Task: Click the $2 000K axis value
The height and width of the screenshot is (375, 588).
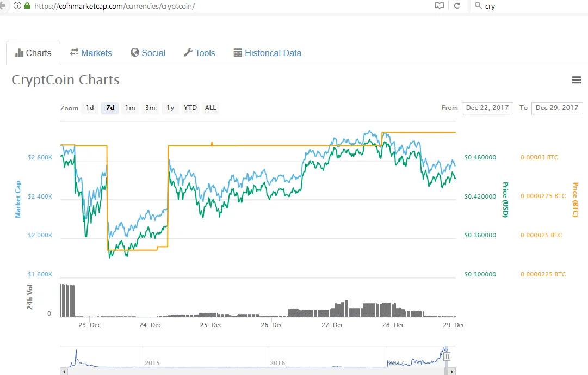Action: click(x=40, y=235)
